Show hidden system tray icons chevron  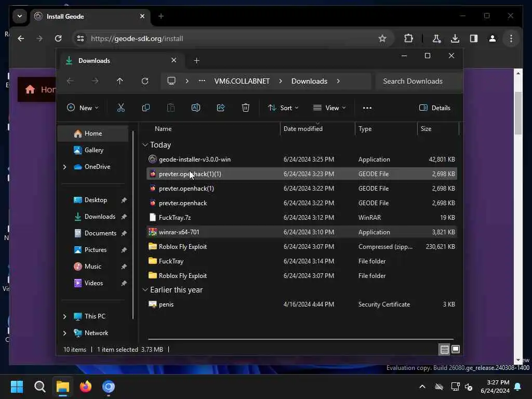[422, 387]
